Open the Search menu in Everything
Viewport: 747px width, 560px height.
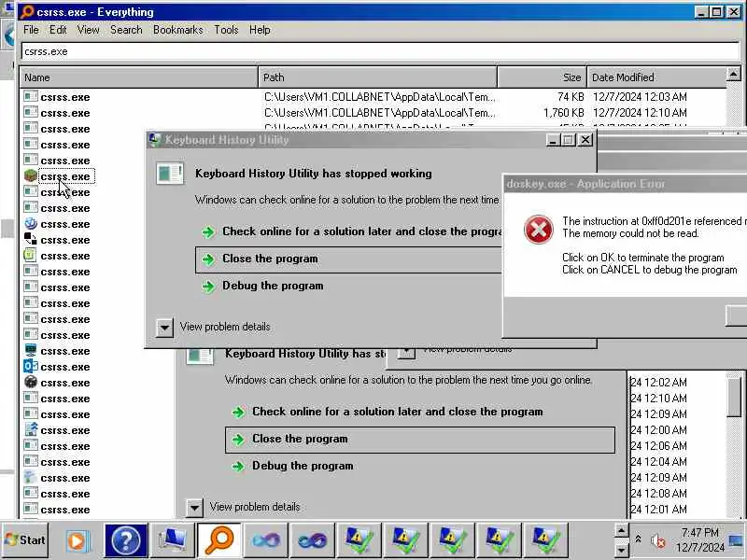click(x=126, y=30)
